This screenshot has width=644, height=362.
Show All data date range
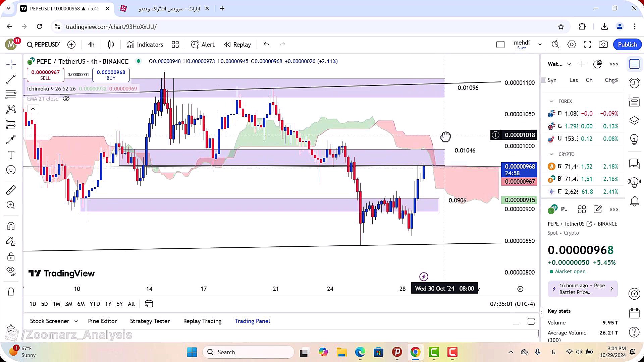click(x=131, y=304)
